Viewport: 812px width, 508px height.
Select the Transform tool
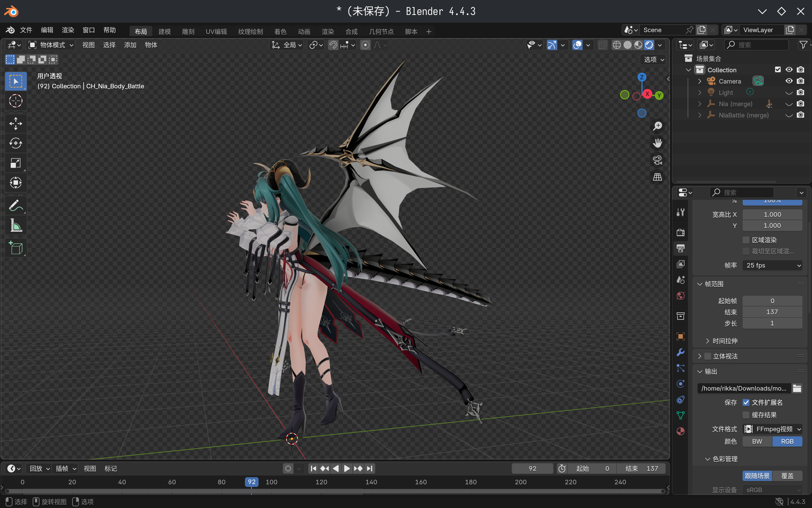click(x=16, y=183)
